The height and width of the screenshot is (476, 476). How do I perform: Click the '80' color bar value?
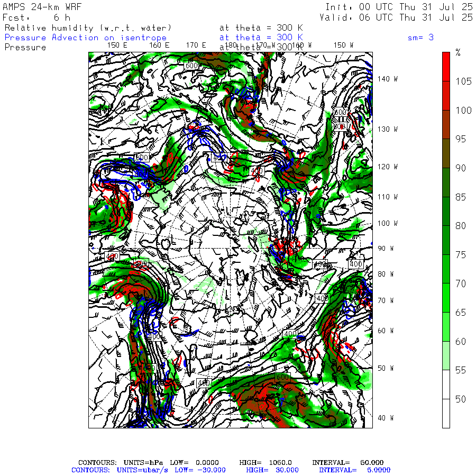pyautogui.click(x=461, y=225)
